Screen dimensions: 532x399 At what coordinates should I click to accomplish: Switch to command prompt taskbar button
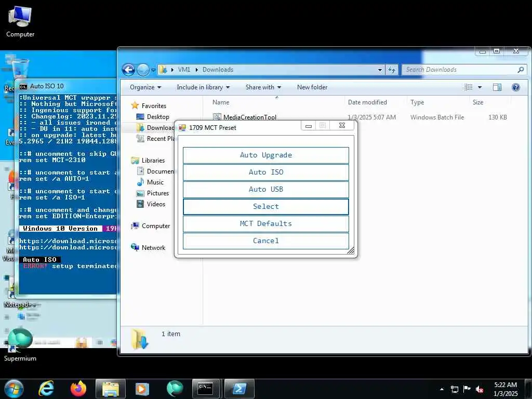(x=207, y=389)
